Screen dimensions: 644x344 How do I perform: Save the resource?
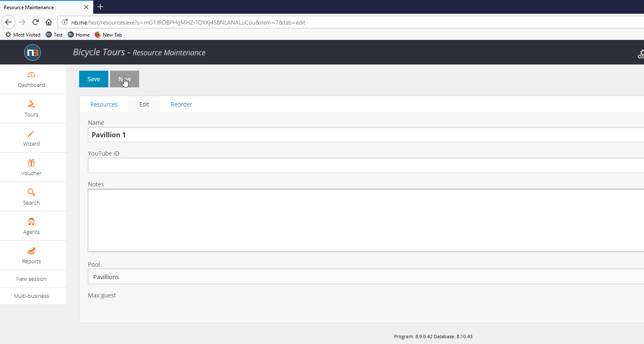coord(94,79)
